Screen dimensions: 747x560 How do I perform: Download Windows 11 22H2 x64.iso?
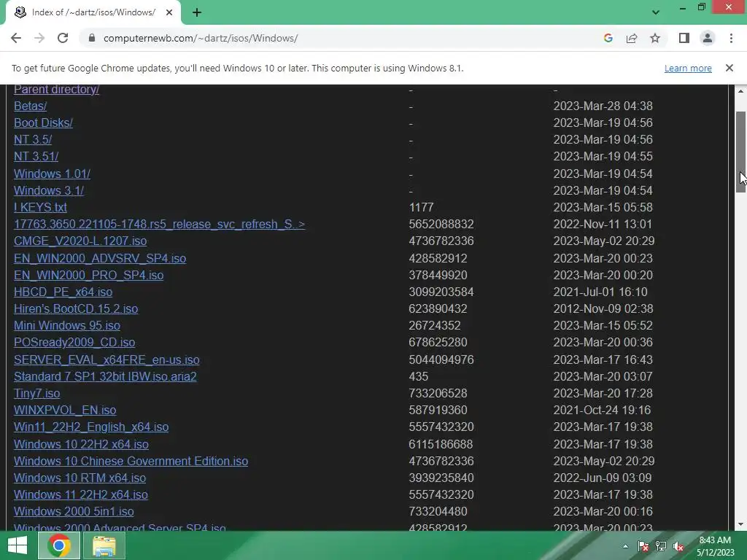[80, 495]
